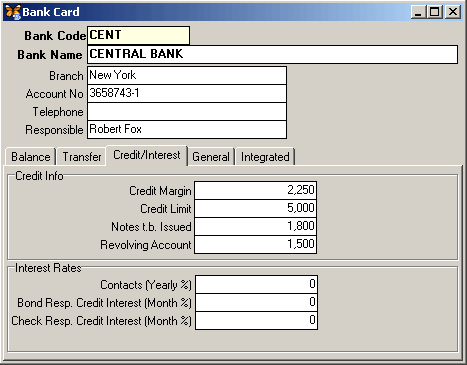Click the Notes t.b. Issued field 1,800
The width and height of the screenshot is (467, 365).
tap(255, 226)
